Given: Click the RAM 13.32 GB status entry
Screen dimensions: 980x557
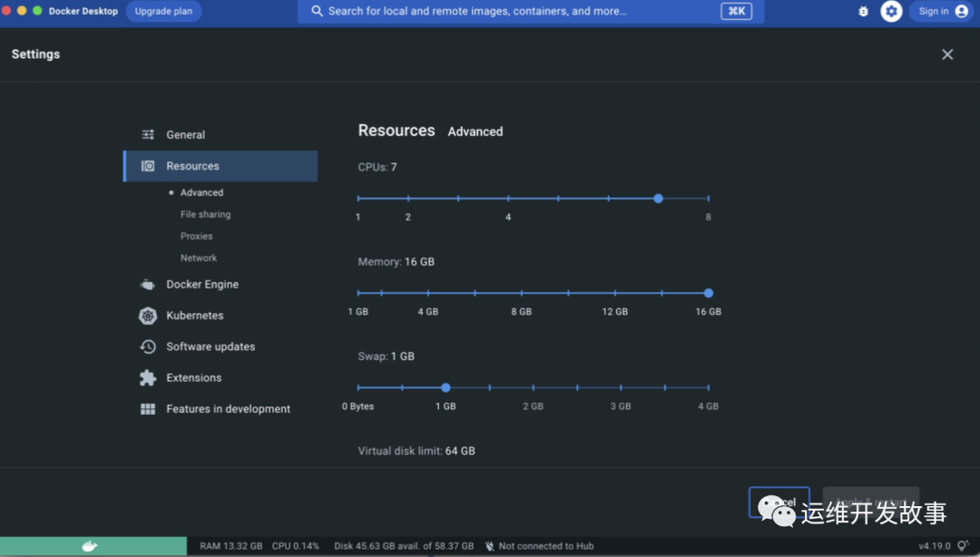Looking at the screenshot, I should click(231, 546).
